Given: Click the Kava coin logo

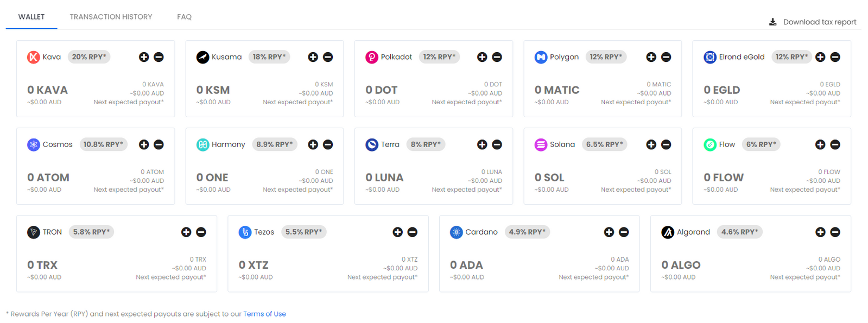Looking at the screenshot, I should pos(34,57).
